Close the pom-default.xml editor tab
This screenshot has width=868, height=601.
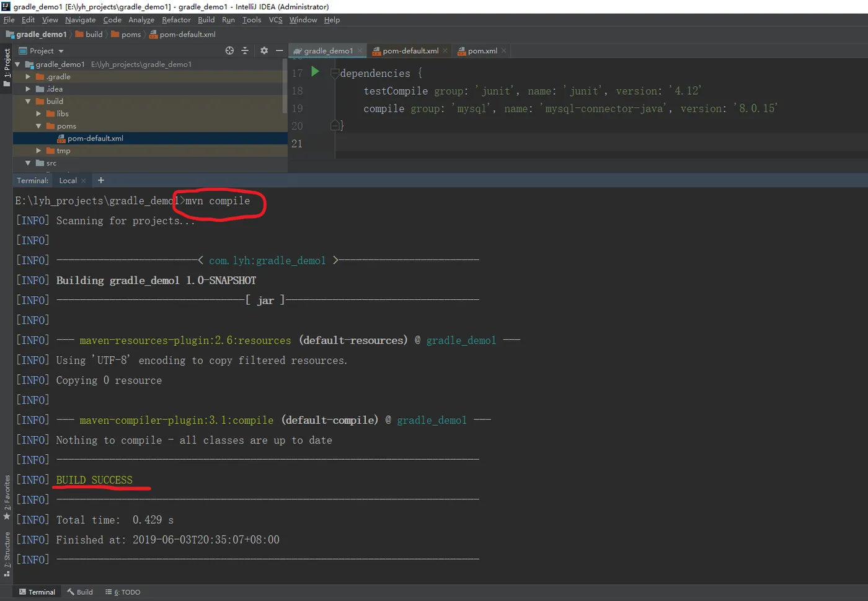tap(445, 51)
